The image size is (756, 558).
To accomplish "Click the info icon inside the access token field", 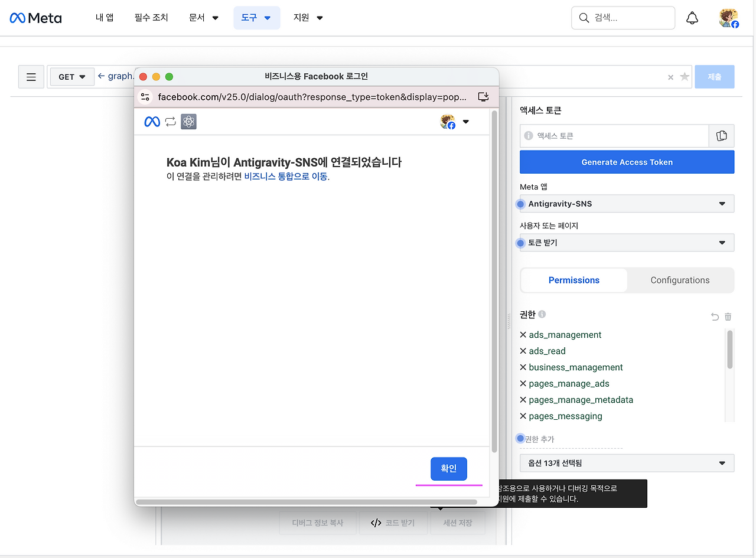I will coord(529,136).
